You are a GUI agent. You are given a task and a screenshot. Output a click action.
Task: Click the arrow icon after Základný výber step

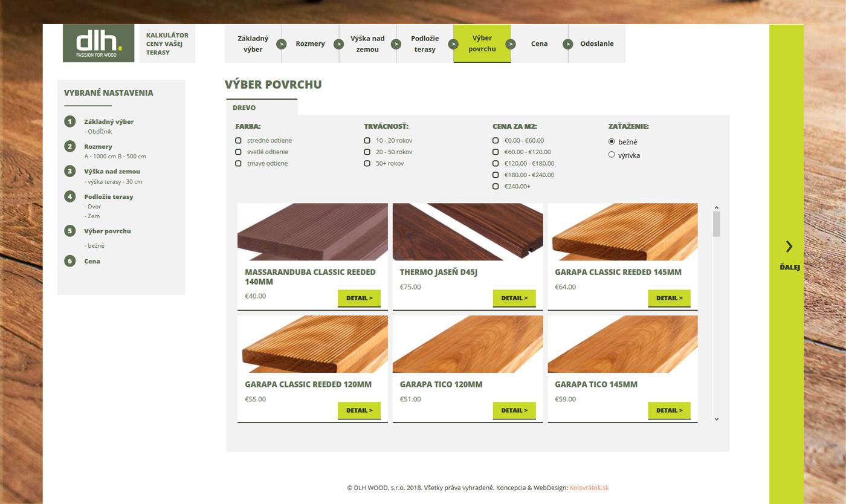tap(282, 44)
